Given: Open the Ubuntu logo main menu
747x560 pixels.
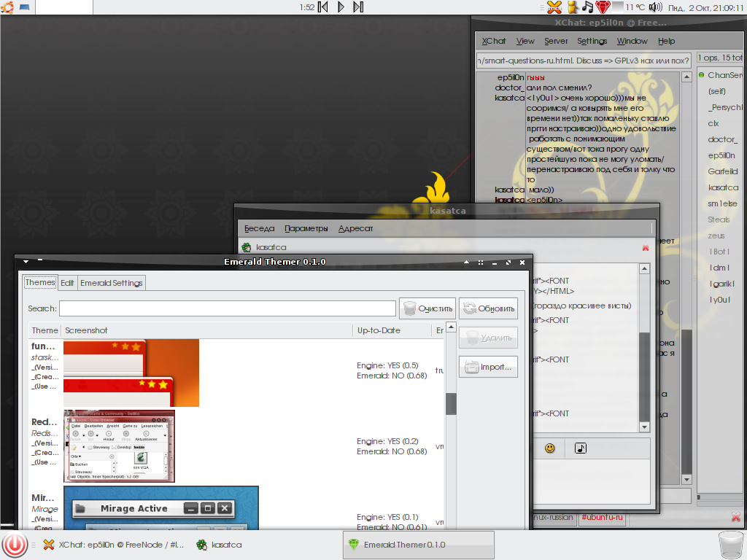Looking at the screenshot, I should click(x=7, y=7).
